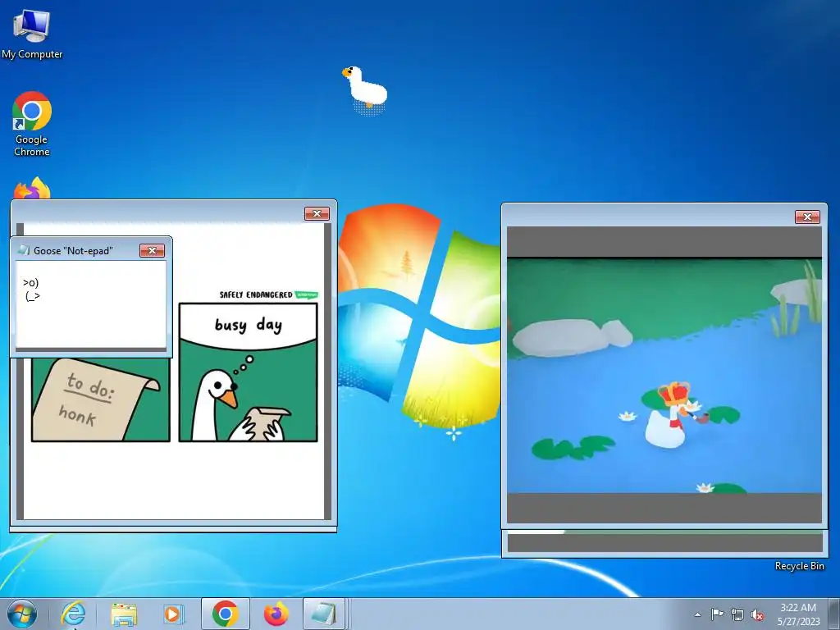Click the goose reading a list in the comic
This screenshot has height=630, width=840.
[x=240, y=404]
